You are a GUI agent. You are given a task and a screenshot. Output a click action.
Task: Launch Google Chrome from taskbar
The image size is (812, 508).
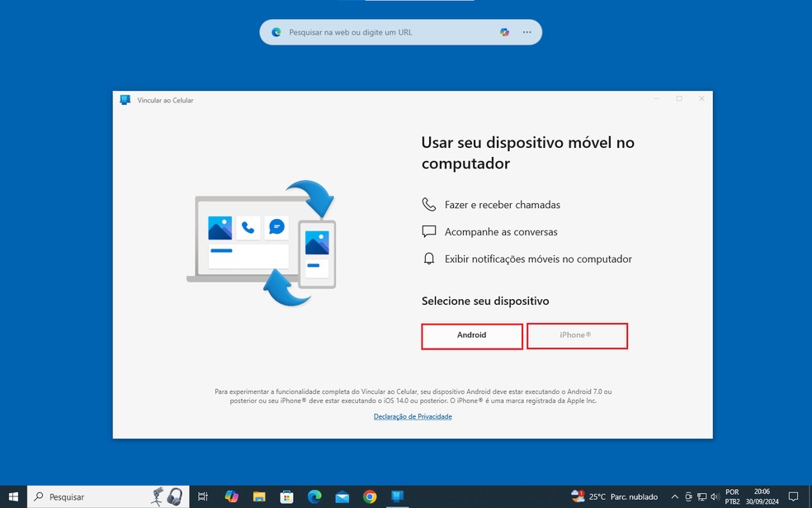370,496
